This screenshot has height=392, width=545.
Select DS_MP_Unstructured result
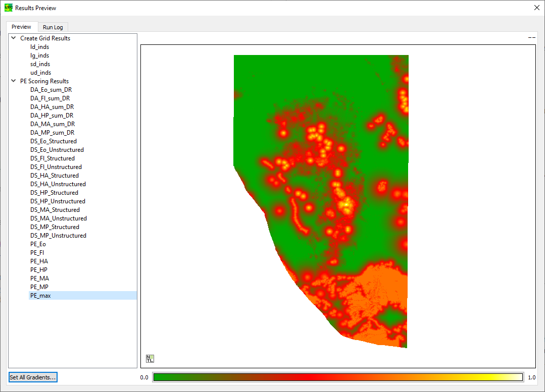(x=58, y=236)
